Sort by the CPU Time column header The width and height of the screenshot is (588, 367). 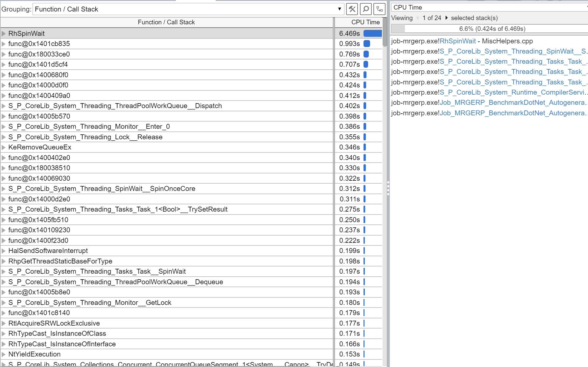pos(365,22)
